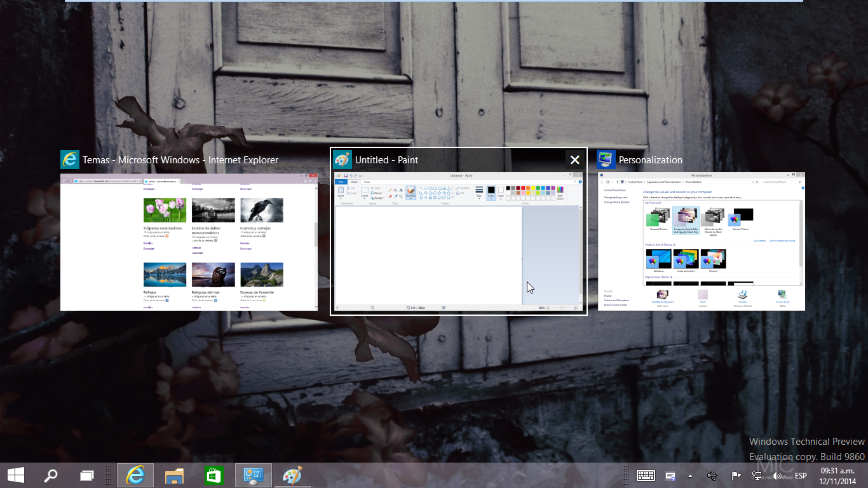Click the volume speaker icon in the tray
This screenshot has height=488, width=868.
tap(776, 475)
